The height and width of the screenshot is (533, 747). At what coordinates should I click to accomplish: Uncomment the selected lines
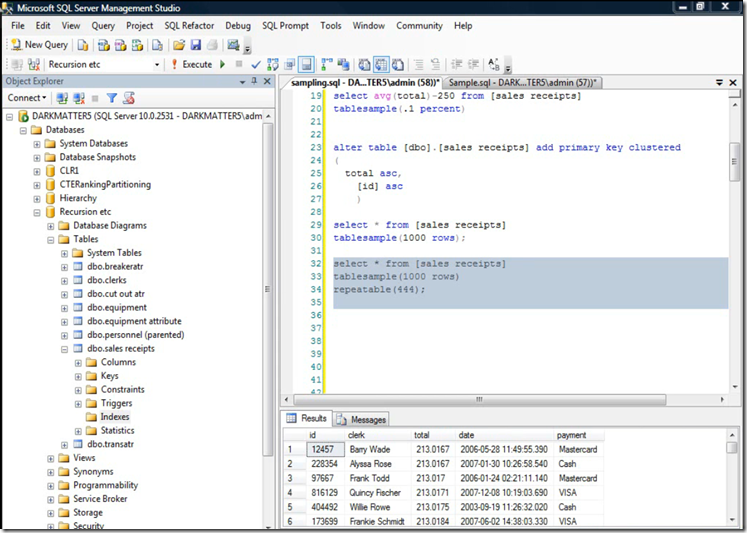(435, 64)
